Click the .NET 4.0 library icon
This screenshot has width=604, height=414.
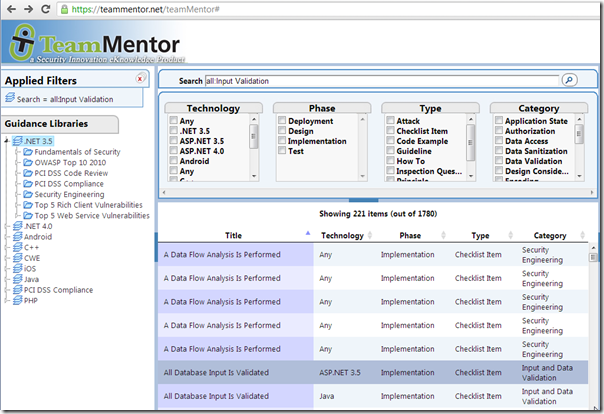[x=18, y=226]
